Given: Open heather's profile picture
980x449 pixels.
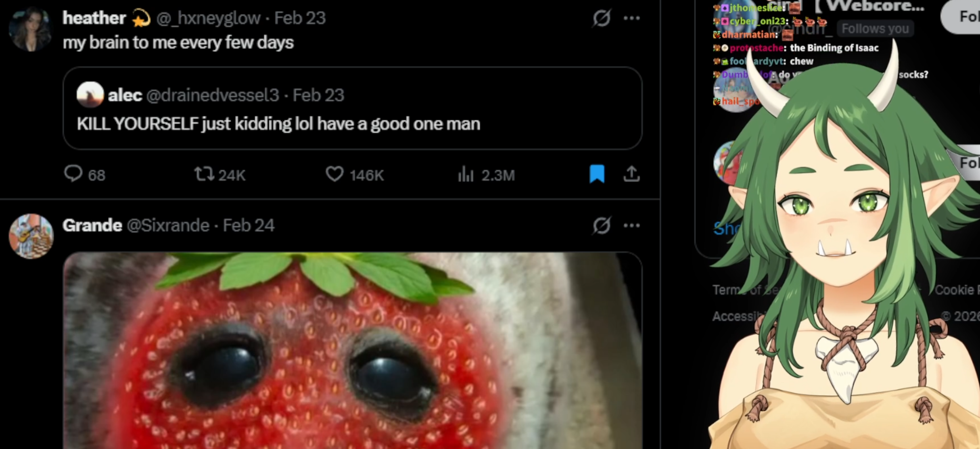Looking at the screenshot, I should click(x=31, y=29).
